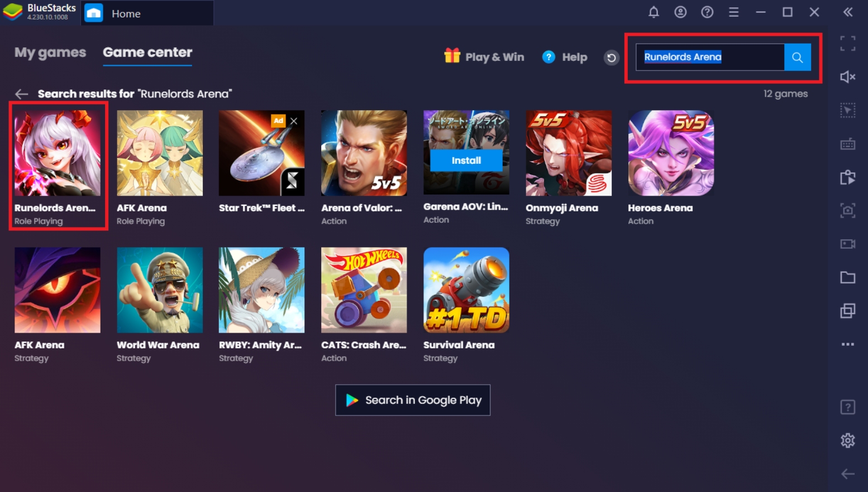Open CATS: Crash Arena thumbnail
868x492 pixels.
(364, 290)
